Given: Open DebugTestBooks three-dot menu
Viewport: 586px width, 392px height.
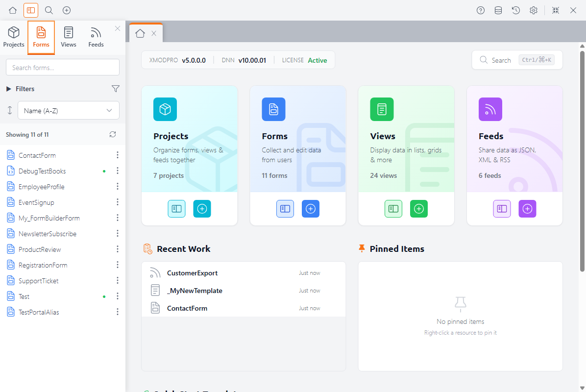Looking at the screenshot, I should click(118, 171).
